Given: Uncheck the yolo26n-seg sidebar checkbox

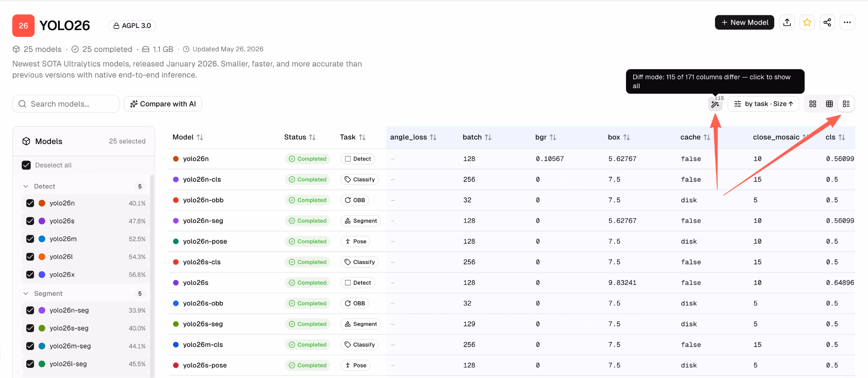Looking at the screenshot, I should point(30,310).
